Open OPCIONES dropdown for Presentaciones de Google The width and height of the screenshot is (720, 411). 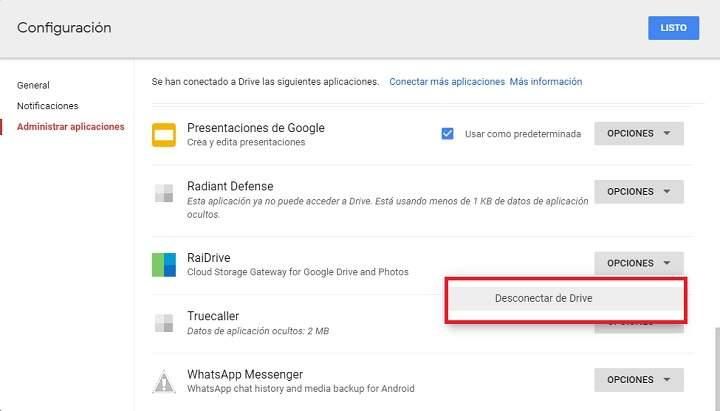[x=638, y=134]
